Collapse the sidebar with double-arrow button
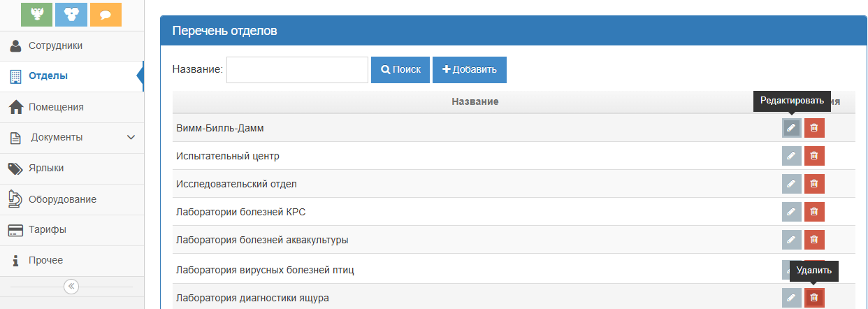868x309 pixels. pyautogui.click(x=71, y=287)
